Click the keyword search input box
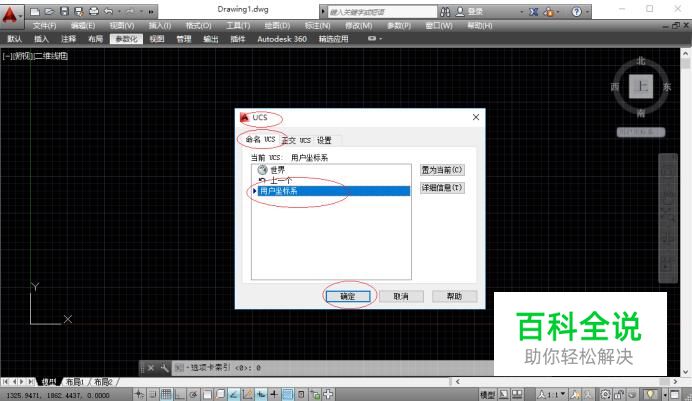The width and height of the screenshot is (692, 401). [x=382, y=12]
